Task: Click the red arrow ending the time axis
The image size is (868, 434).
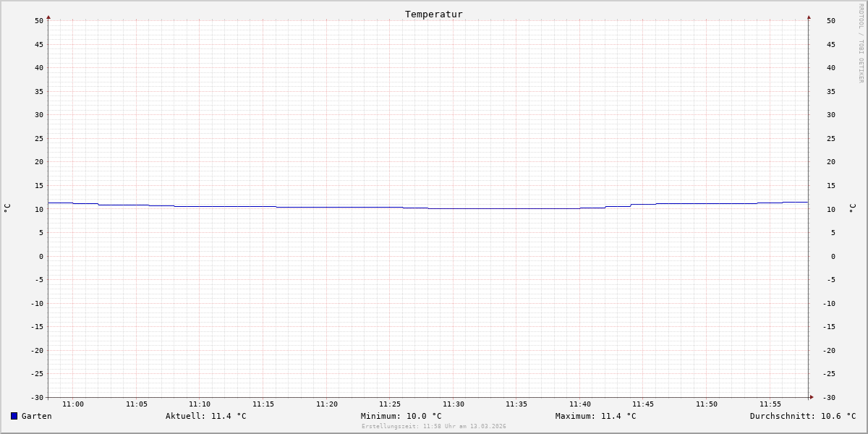Action: click(812, 397)
